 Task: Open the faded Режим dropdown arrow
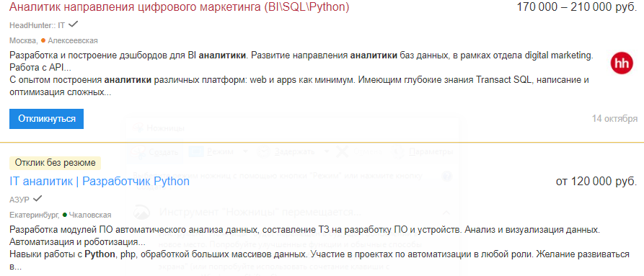pyautogui.click(x=245, y=152)
